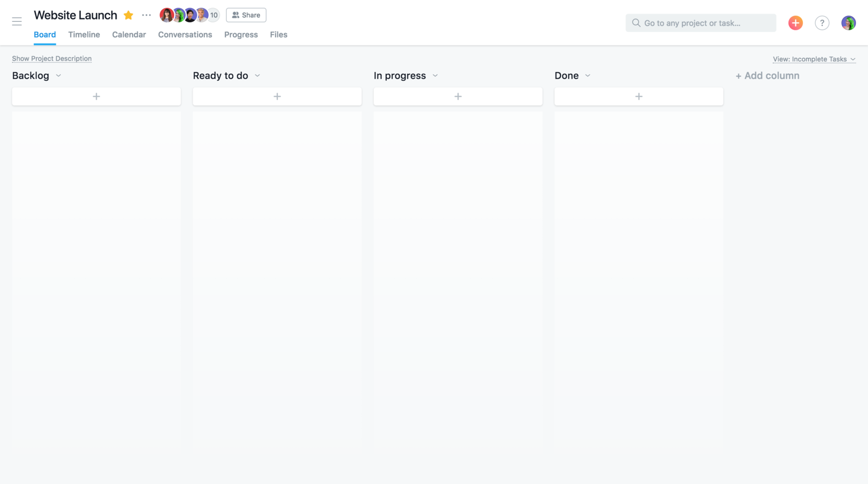The height and width of the screenshot is (484, 868).
Task: Open the project actions ellipsis menu
Action: (x=146, y=15)
